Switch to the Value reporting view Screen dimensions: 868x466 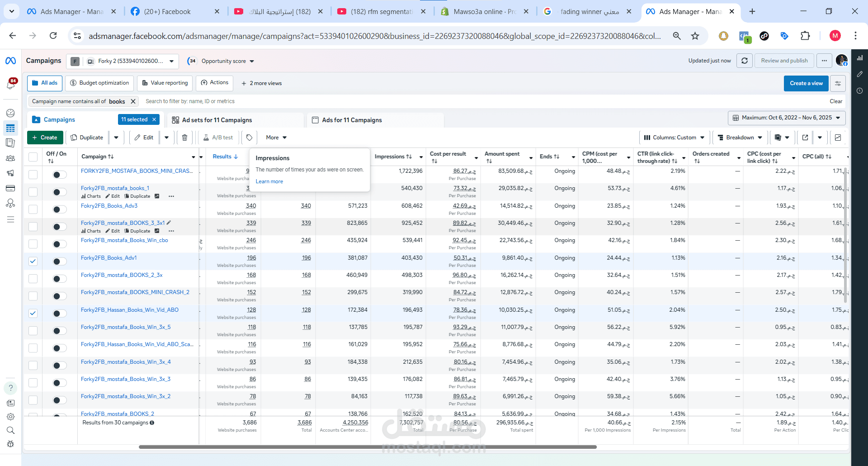165,83
